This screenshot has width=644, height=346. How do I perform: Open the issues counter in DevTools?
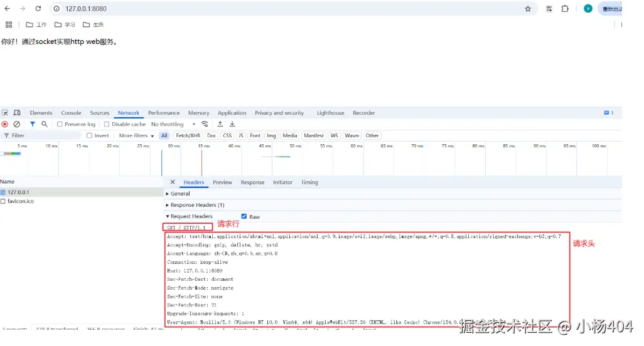pos(609,113)
